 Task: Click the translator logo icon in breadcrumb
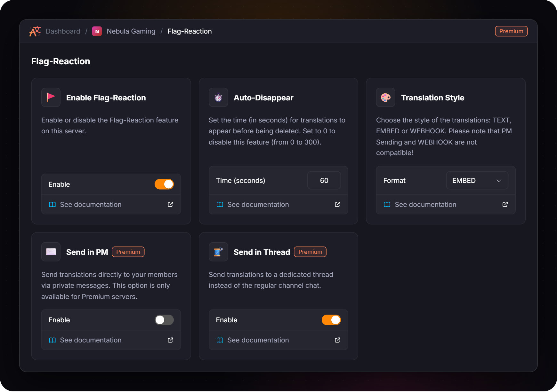click(x=35, y=31)
